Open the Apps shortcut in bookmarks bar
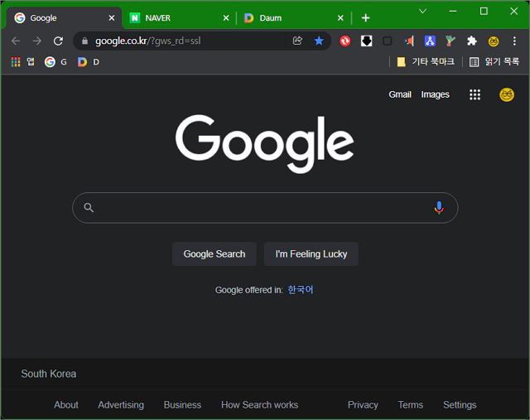 (22, 62)
